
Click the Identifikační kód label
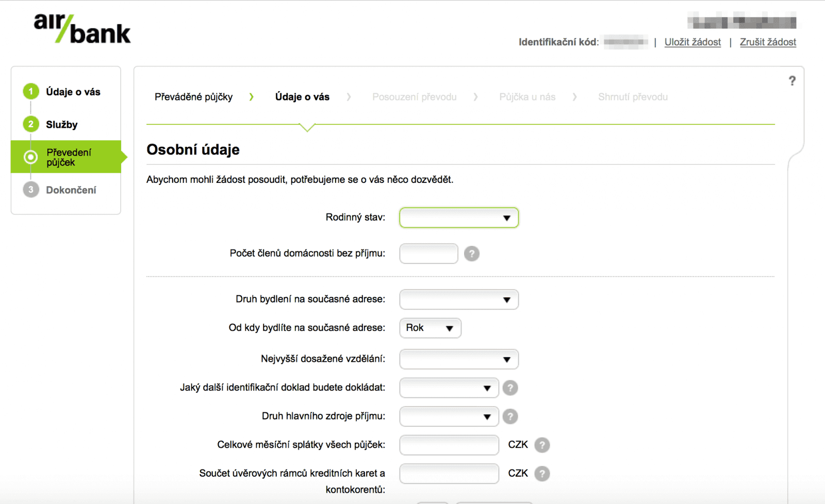pos(559,42)
